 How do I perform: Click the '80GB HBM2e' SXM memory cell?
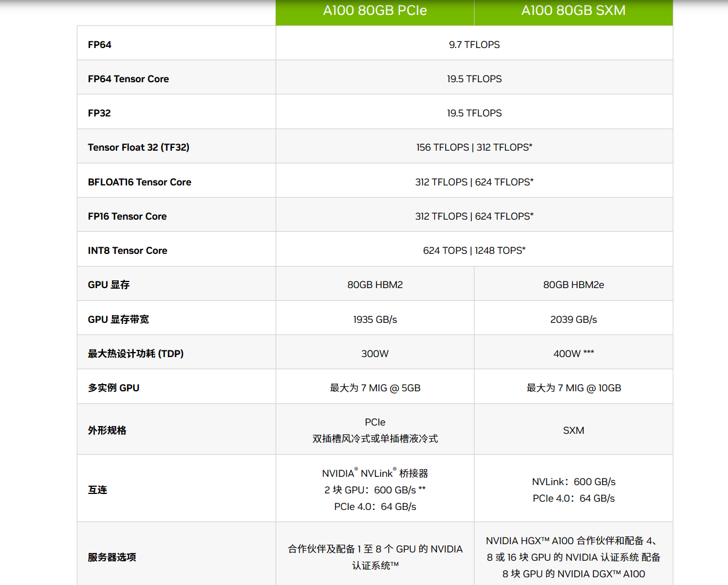573,285
